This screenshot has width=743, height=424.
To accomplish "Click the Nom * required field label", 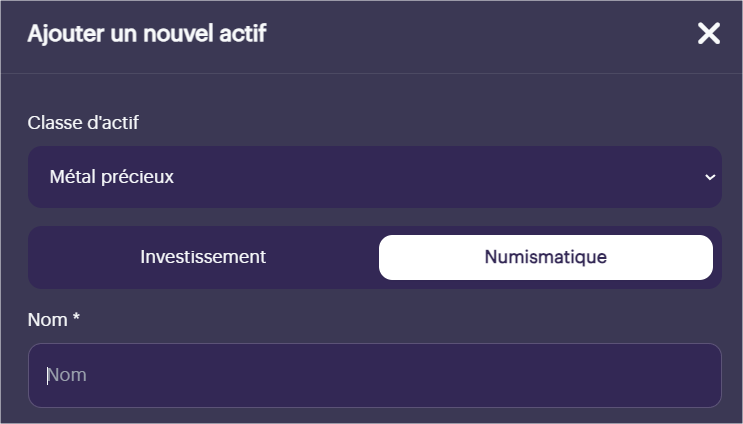I will coord(54,320).
